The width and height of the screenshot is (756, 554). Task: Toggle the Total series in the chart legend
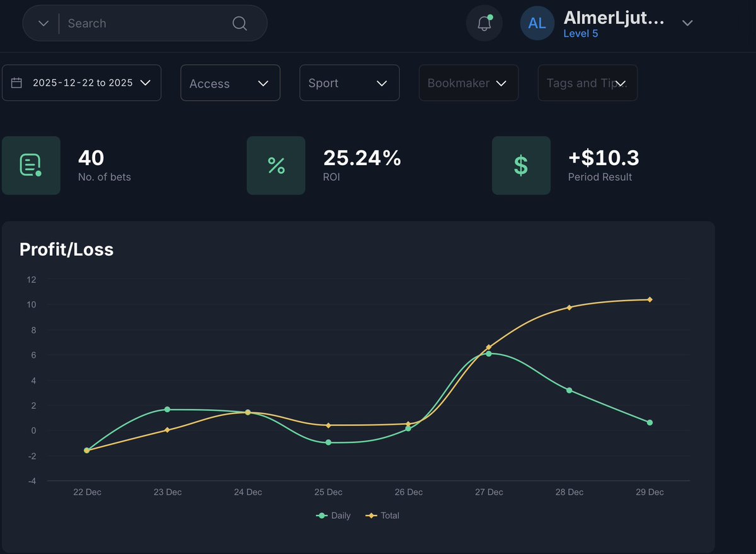(x=382, y=516)
